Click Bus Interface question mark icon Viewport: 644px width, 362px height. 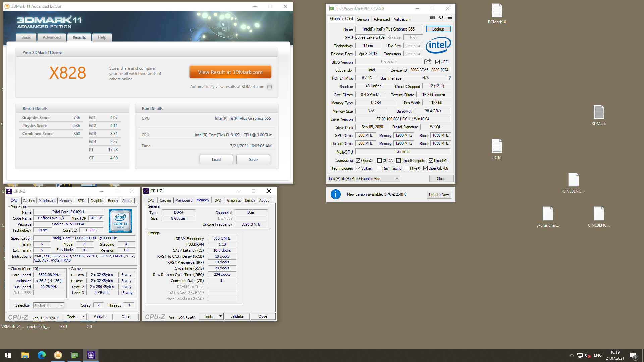coord(450,78)
